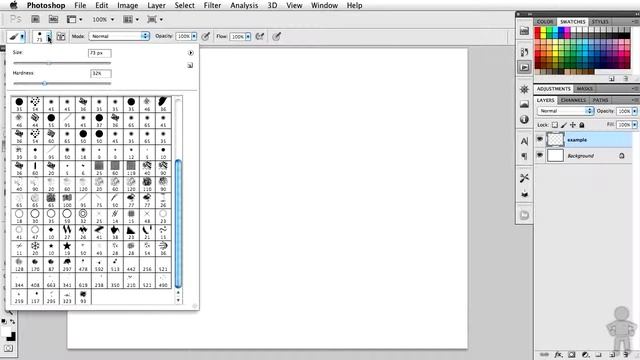
Task: Open the Apple menu
Action: pyautogui.click(x=13, y=5)
